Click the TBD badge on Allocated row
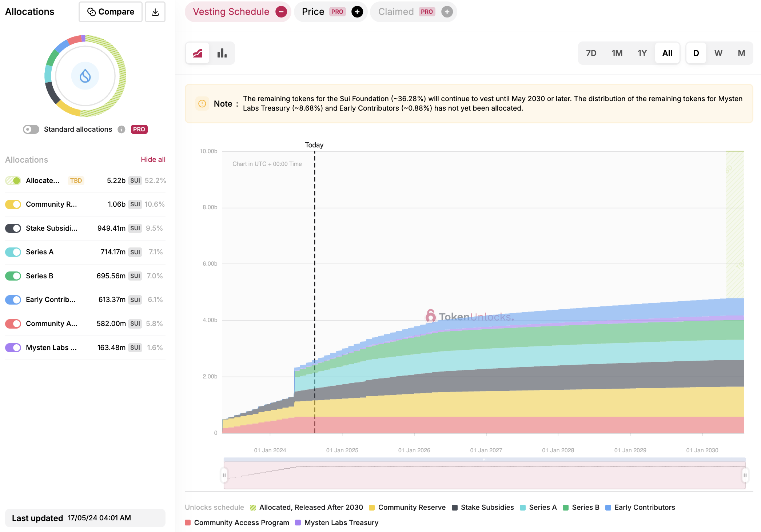The image size is (761, 532). tap(76, 181)
